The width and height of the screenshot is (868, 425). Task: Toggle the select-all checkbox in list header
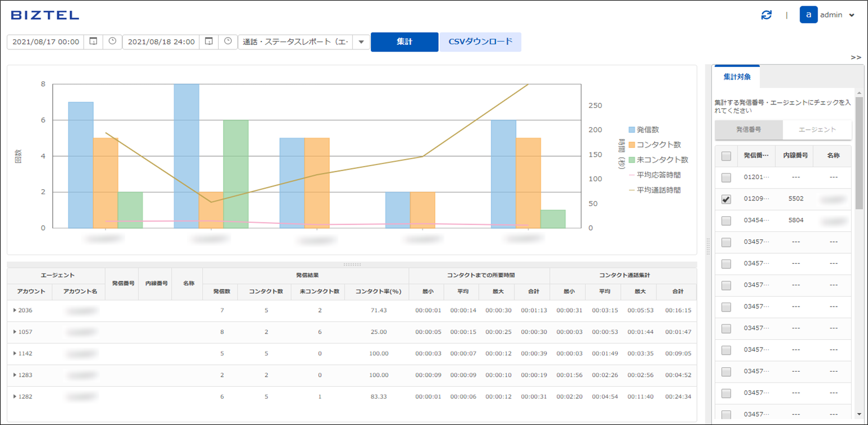click(x=726, y=156)
